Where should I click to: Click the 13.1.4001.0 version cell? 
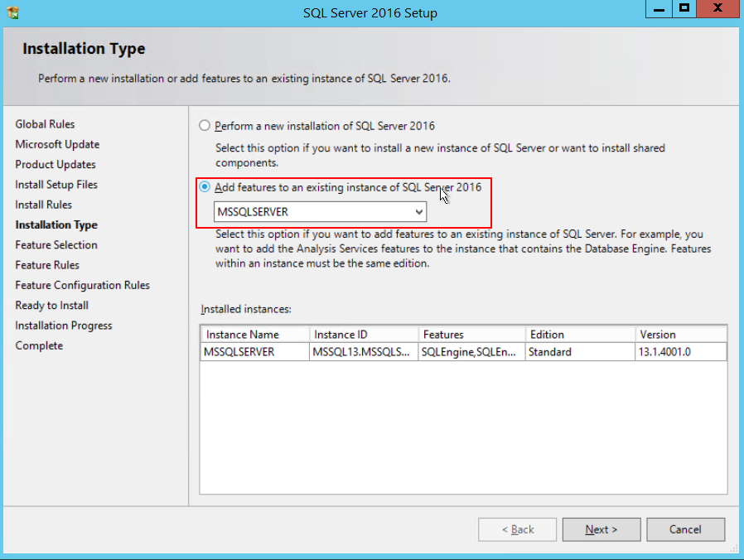681,352
